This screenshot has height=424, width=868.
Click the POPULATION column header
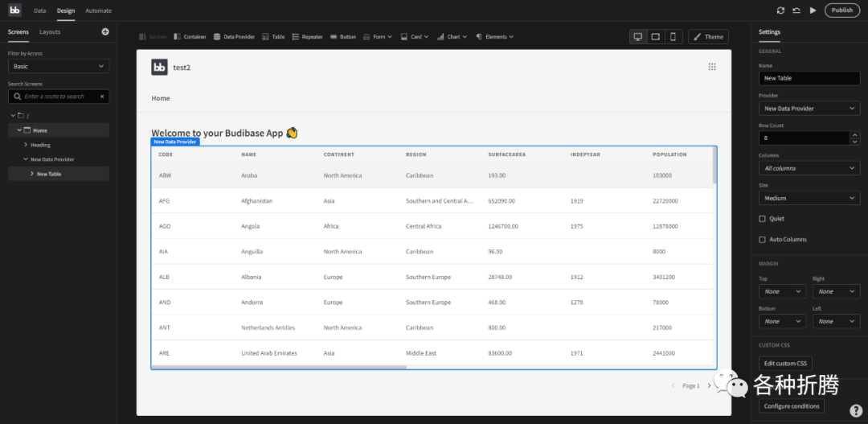(x=669, y=154)
